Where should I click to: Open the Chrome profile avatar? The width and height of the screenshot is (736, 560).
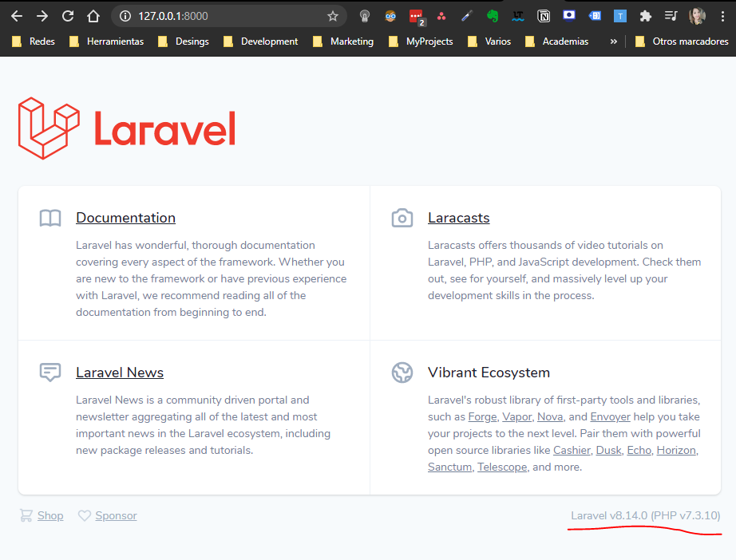coord(697,17)
